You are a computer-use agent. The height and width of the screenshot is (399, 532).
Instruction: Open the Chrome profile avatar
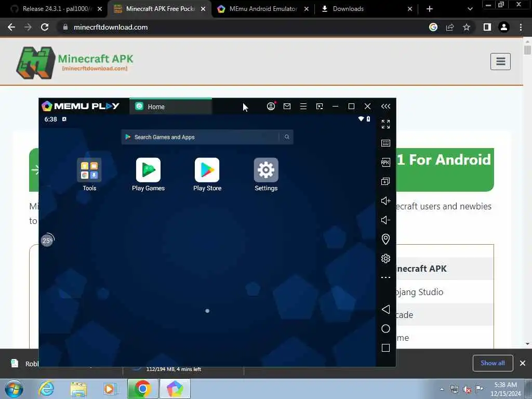504,27
